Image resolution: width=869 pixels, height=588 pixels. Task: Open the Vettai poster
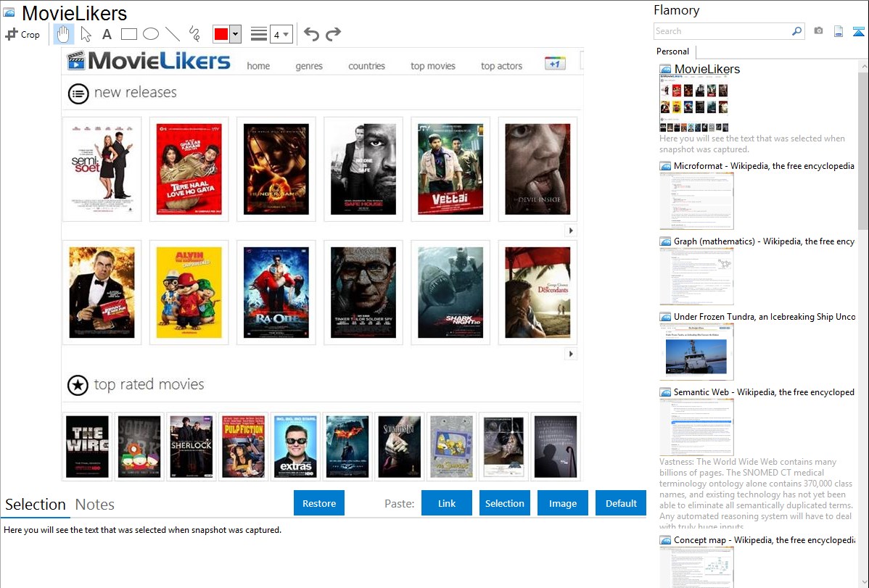[450, 169]
